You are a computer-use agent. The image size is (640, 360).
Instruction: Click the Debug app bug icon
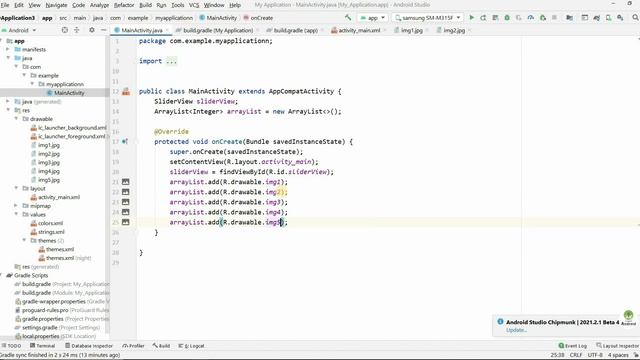[507, 18]
